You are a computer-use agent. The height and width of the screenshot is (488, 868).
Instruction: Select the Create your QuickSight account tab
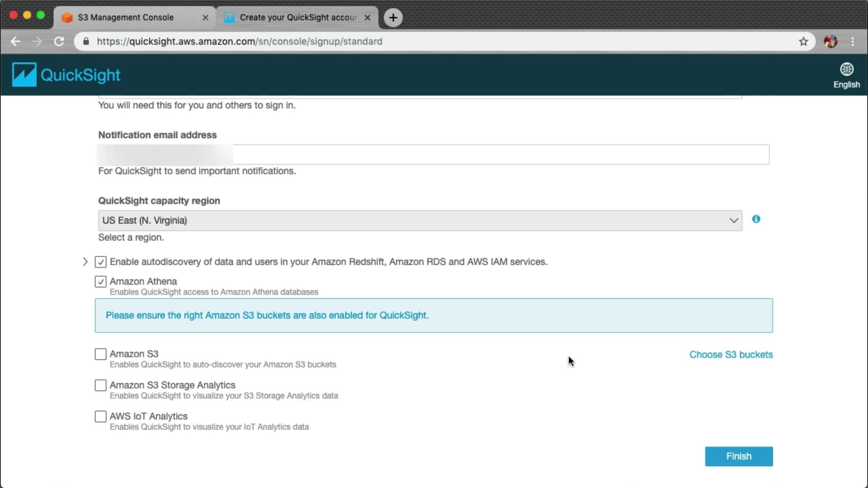click(298, 18)
